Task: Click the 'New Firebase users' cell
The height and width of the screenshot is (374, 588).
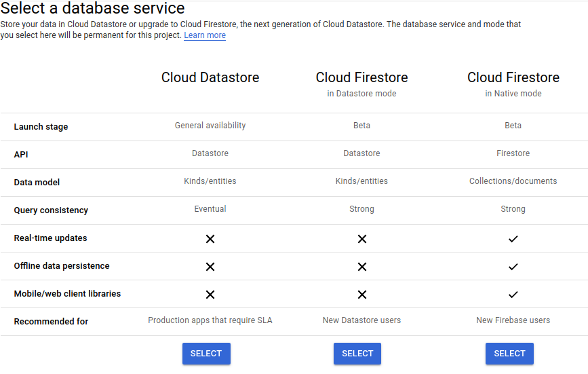Action: point(513,320)
